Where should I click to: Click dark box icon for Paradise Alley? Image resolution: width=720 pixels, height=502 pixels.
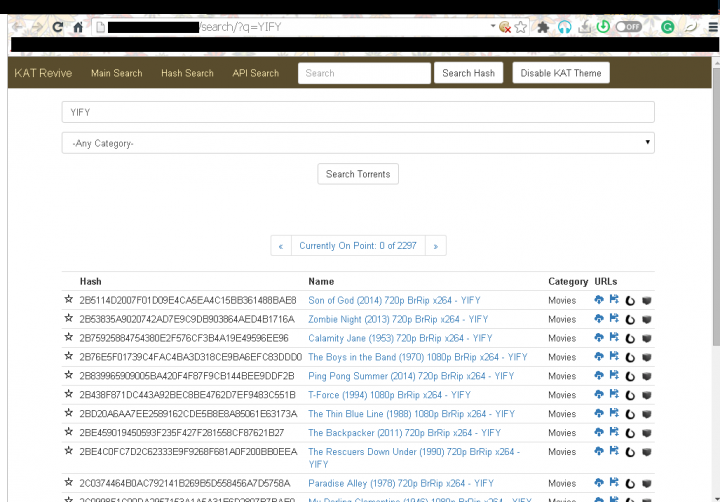tap(647, 484)
